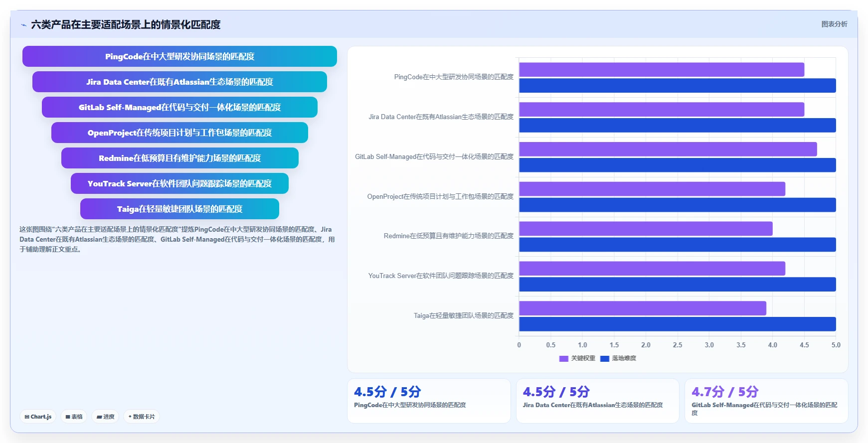Select YouTrack Server's blue chart bar
Image resolution: width=868 pixels, height=443 pixels.
[678, 285]
